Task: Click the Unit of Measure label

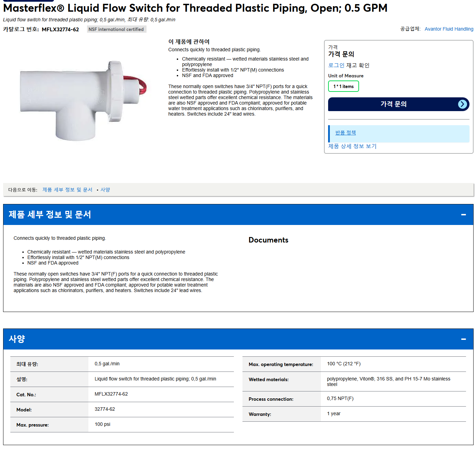Action: click(x=346, y=76)
